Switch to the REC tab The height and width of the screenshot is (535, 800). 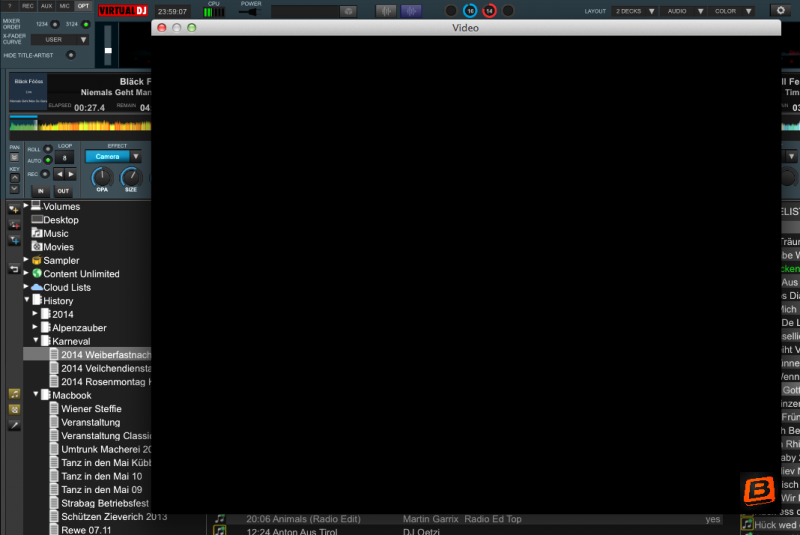click(29, 6)
